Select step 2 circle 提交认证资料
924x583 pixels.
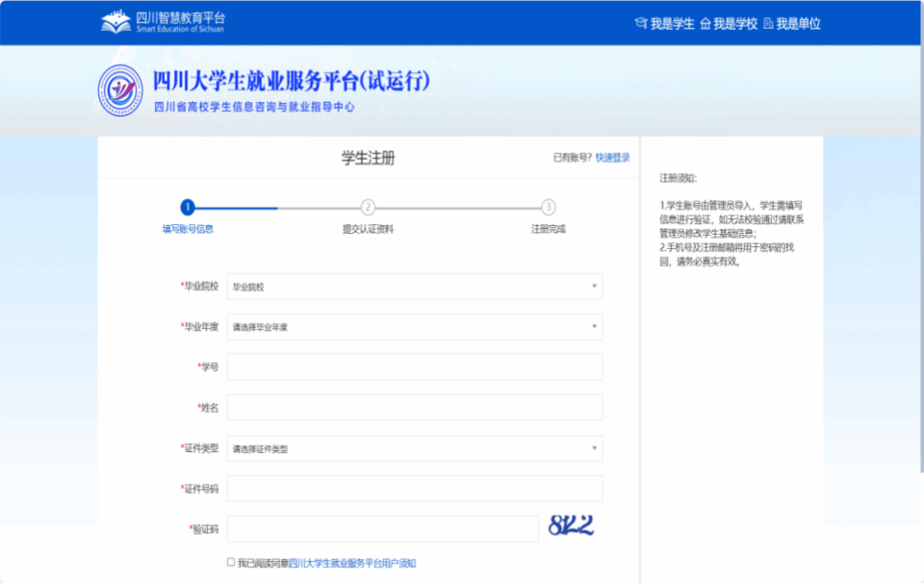coord(368,207)
